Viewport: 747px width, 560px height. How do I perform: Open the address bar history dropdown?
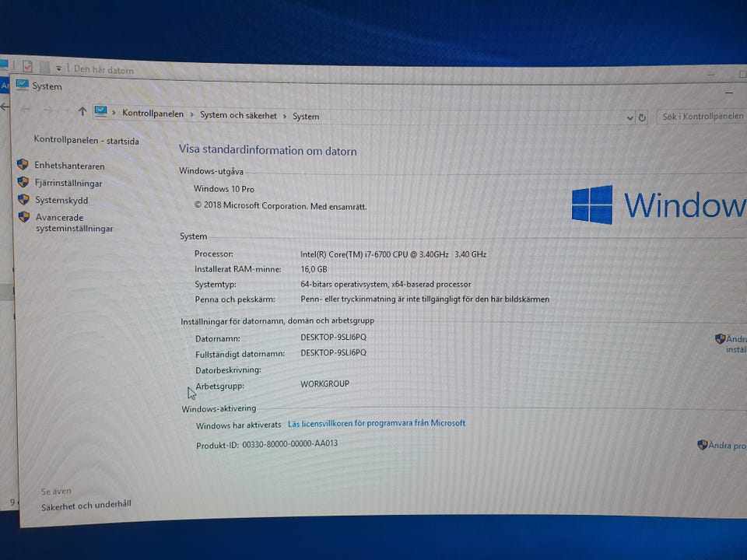(630, 117)
